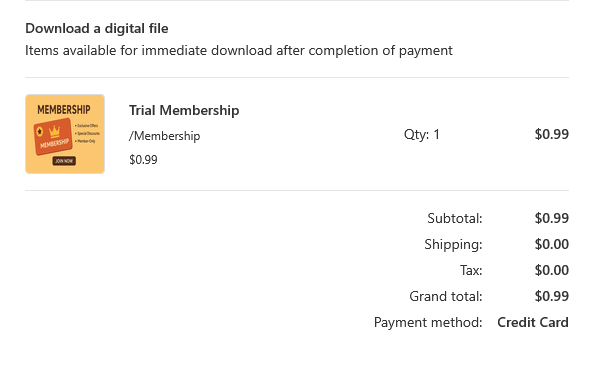Viewport: 604px width, 365px height.
Task: Click the Payment method label
Action: 428,322
